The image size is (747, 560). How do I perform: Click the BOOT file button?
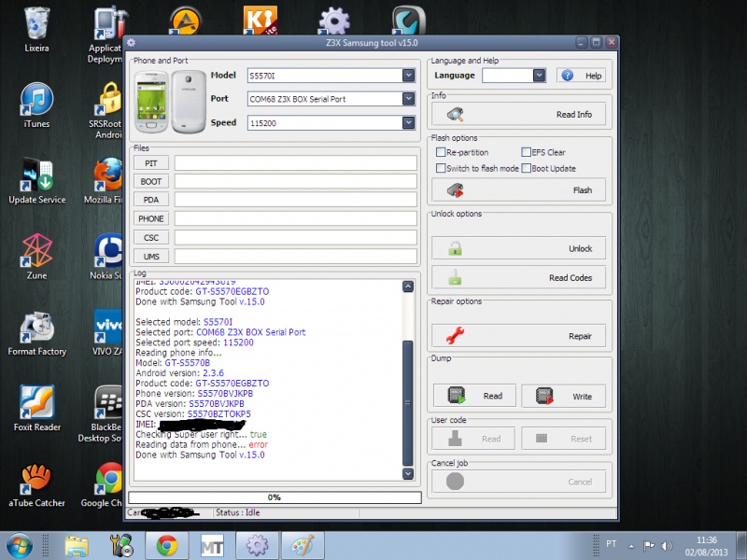(x=151, y=181)
